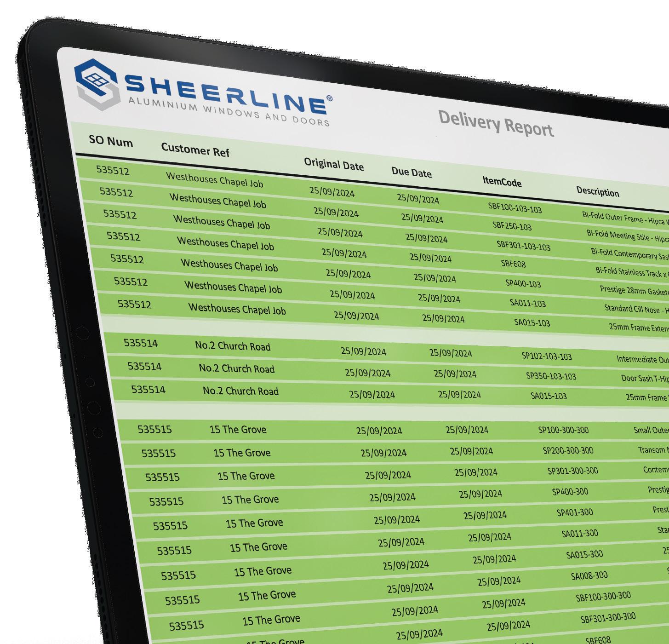The image size is (669, 644).
Task: Click the original date in the SBF301-103-103 row
Action: [x=340, y=232]
